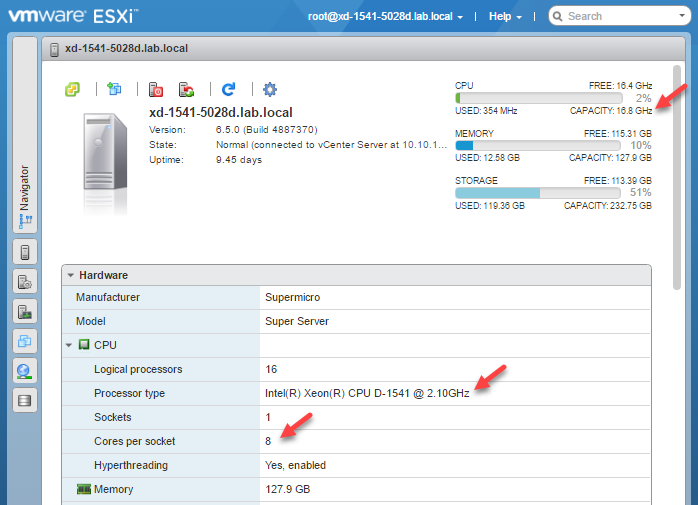
Task: Open root@xd-1541-5028d.lab.local user menu
Action: (x=386, y=16)
